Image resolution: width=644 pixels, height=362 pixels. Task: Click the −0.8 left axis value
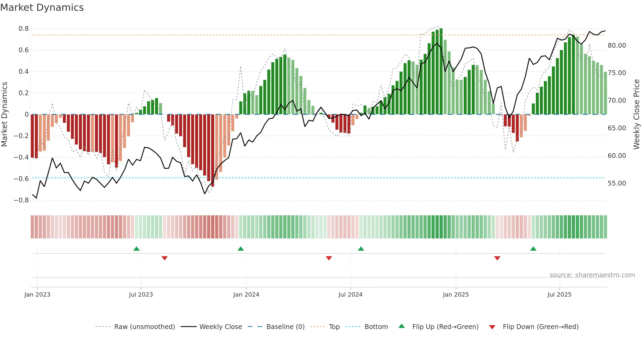pyautogui.click(x=21, y=200)
